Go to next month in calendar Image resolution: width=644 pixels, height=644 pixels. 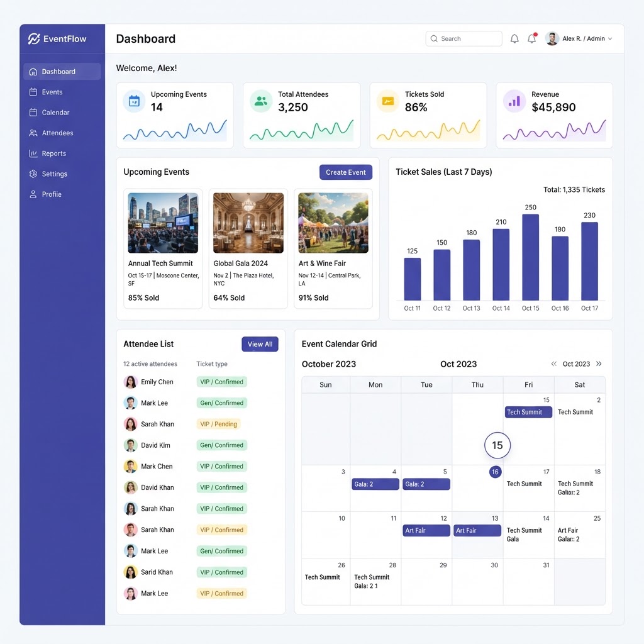pyautogui.click(x=599, y=364)
